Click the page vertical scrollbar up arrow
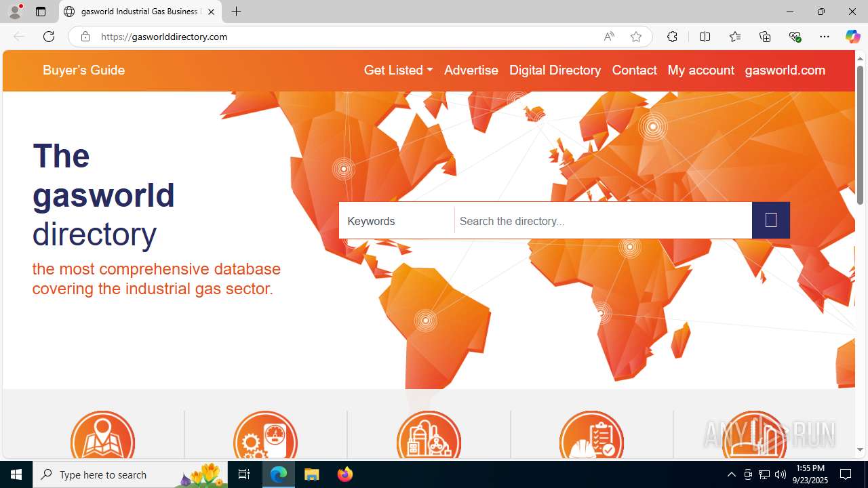The height and width of the screenshot is (488, 868). click(x=860, y=58)
